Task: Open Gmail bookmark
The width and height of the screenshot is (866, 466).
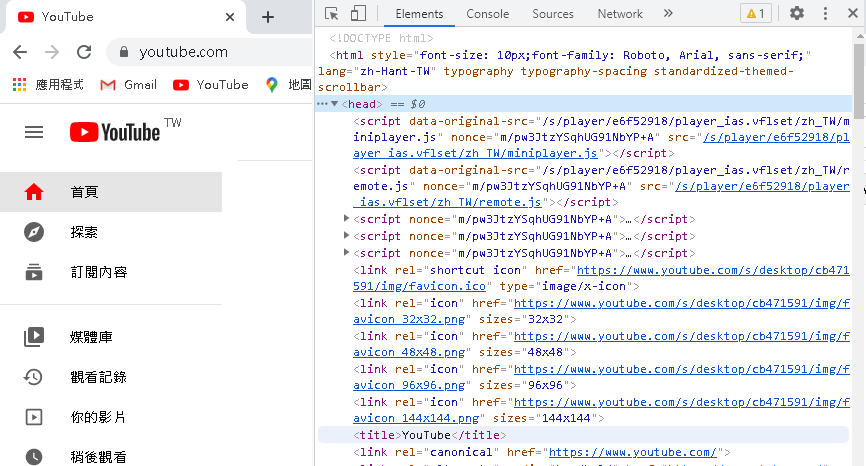Action: (129, 84)
